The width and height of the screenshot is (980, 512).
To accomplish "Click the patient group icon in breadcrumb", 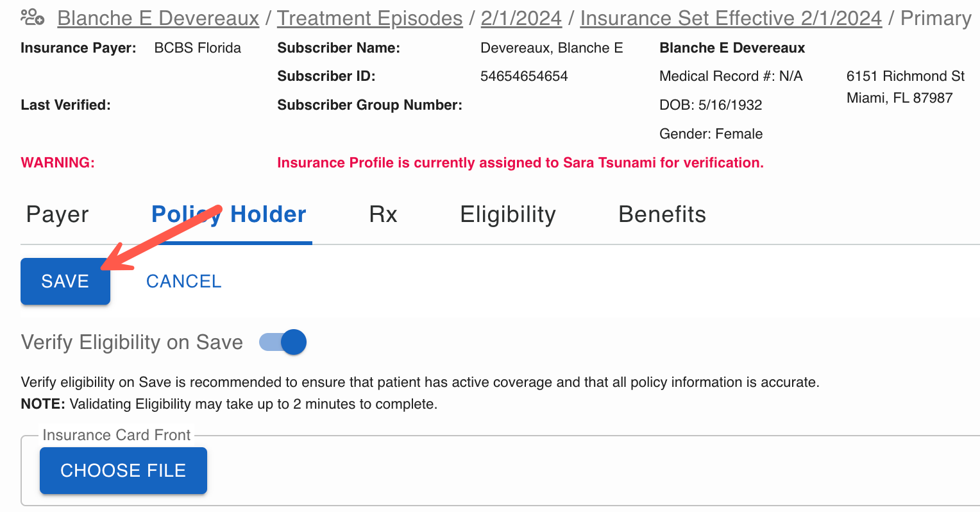I will pos(32,17).
